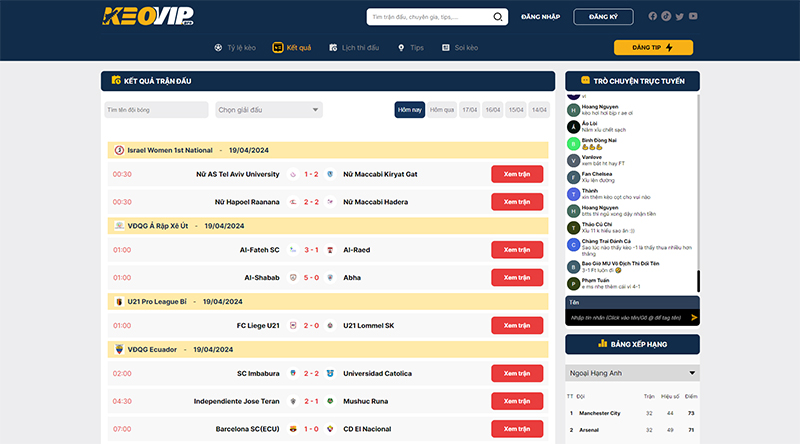Screen dimensions: 800x444
Task: Click FC Liege U21 team crest
Action: point(293,326)
